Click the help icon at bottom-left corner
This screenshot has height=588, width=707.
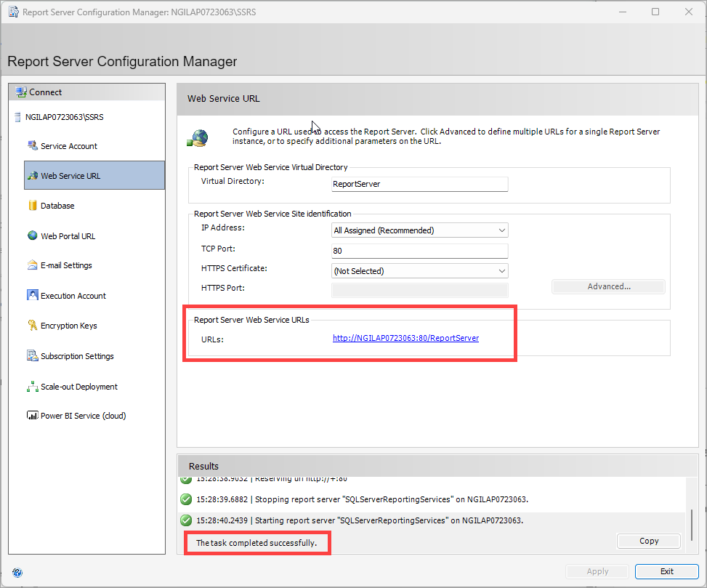click(17, 573)
